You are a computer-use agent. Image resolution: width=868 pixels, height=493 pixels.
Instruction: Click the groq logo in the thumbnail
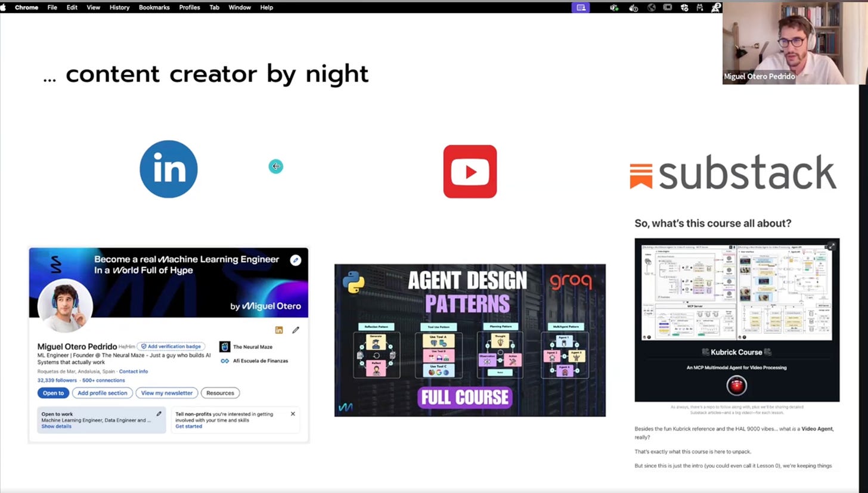(x=571, y=282)
